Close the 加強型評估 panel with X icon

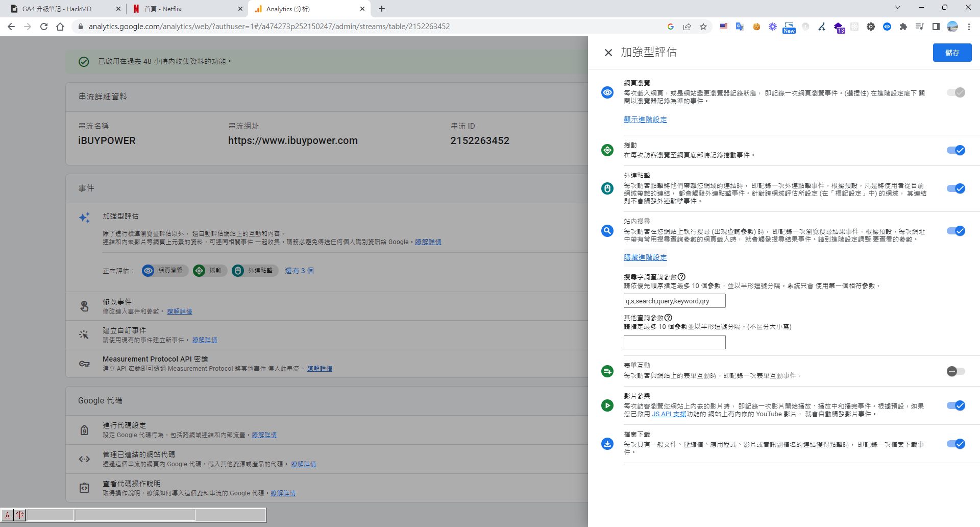tap(608, 53)
